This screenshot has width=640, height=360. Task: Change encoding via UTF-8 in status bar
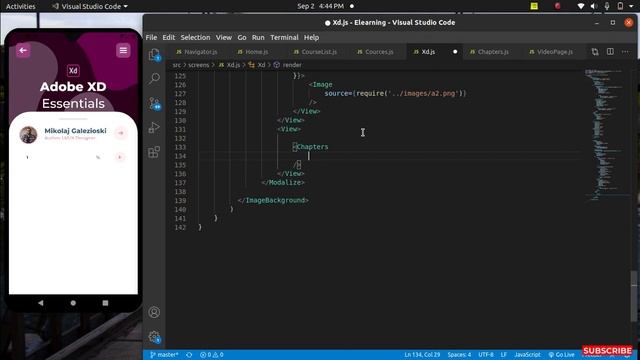[x=486, y=355]
